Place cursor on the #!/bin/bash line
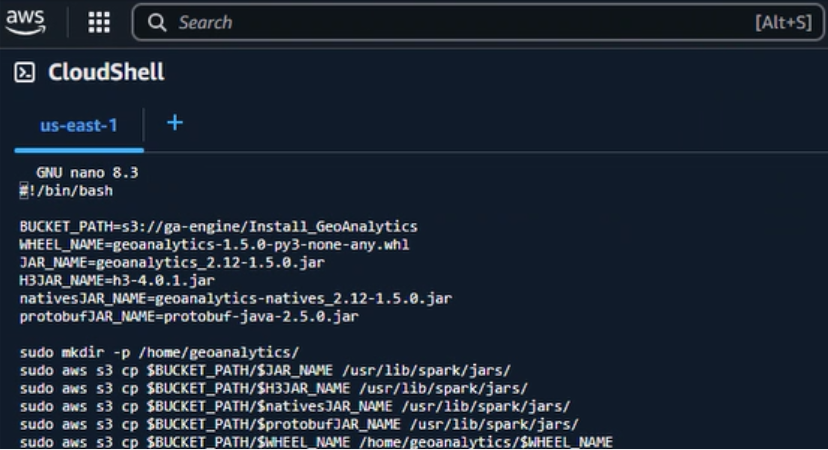 coord(67,191)
